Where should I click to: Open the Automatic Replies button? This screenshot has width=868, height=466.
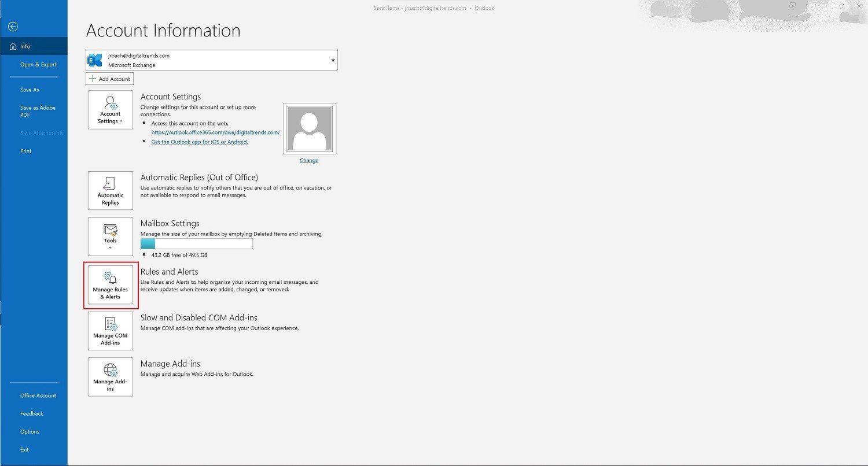(x=111, y=190)
